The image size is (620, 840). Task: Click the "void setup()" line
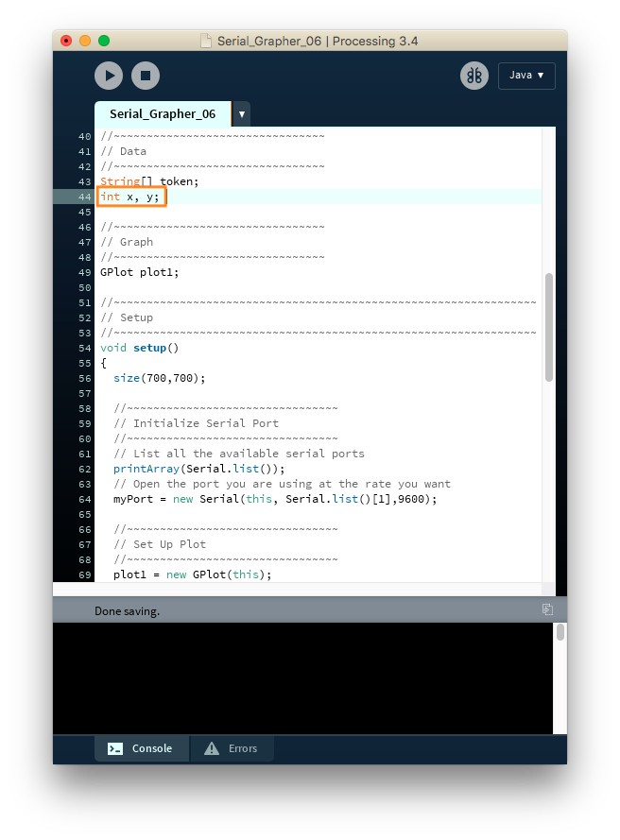pos(139,348)
